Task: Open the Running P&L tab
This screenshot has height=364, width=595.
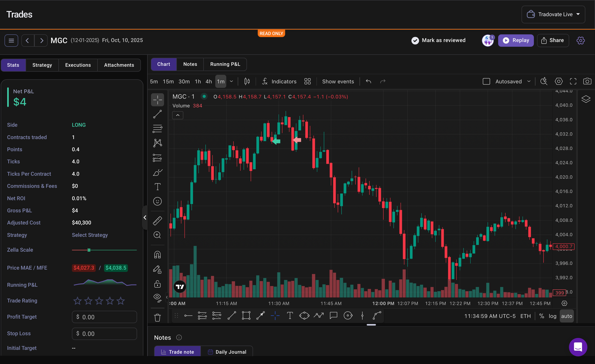Action: pyautogui.click(x=225, y=64)
